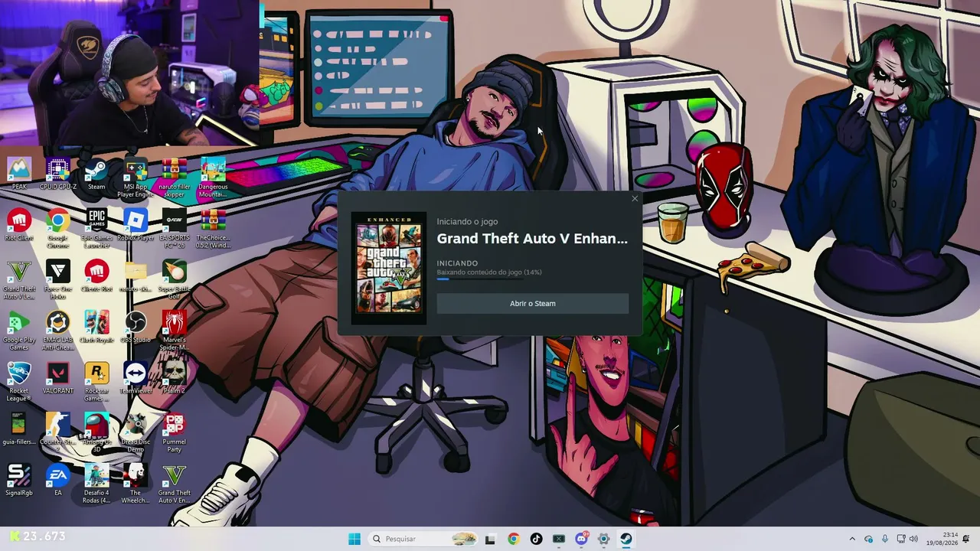Launch Epic Games Launcher shortcut
Screen dimensions: 980x551
pos(96,228)
